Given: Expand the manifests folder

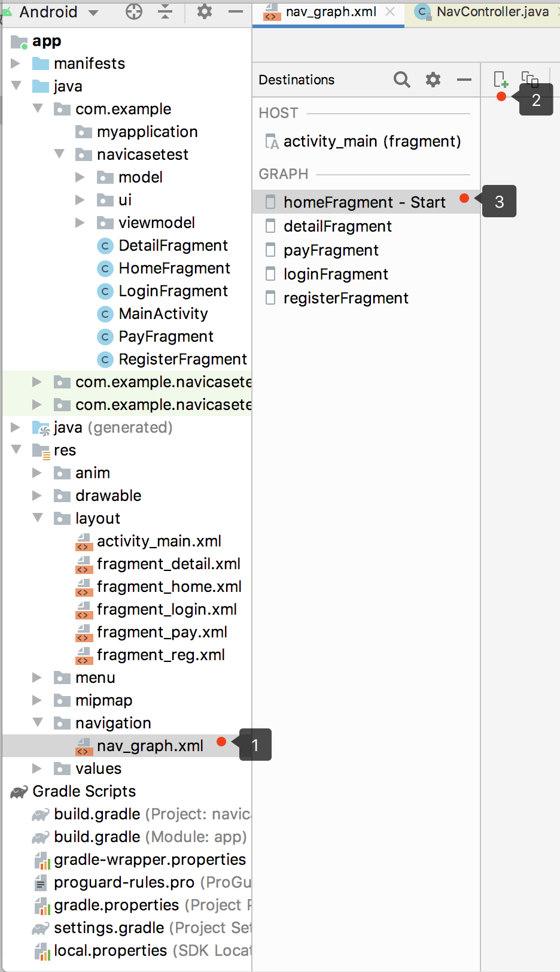Looking at the screenshot, I should click(16, 63).
